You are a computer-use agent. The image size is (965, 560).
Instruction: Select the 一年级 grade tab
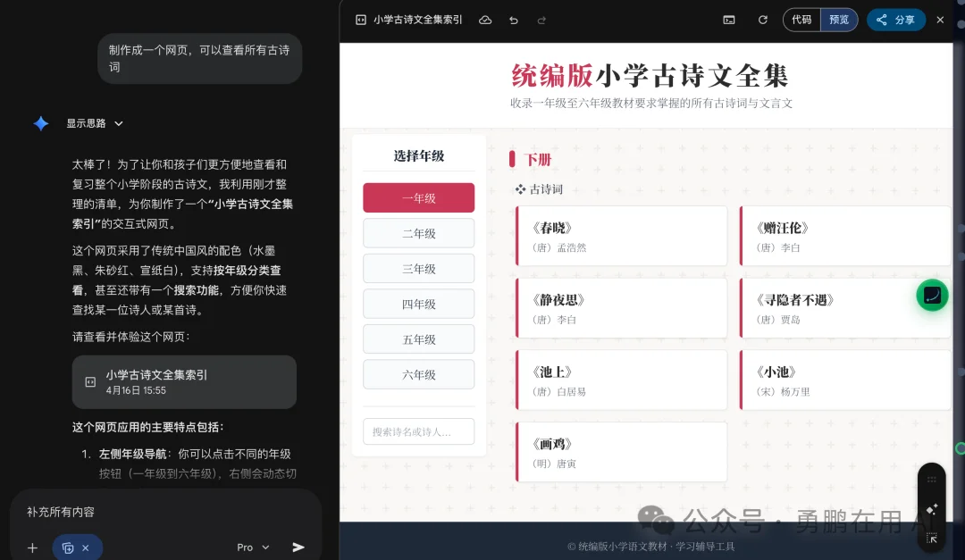click(418, 197)
